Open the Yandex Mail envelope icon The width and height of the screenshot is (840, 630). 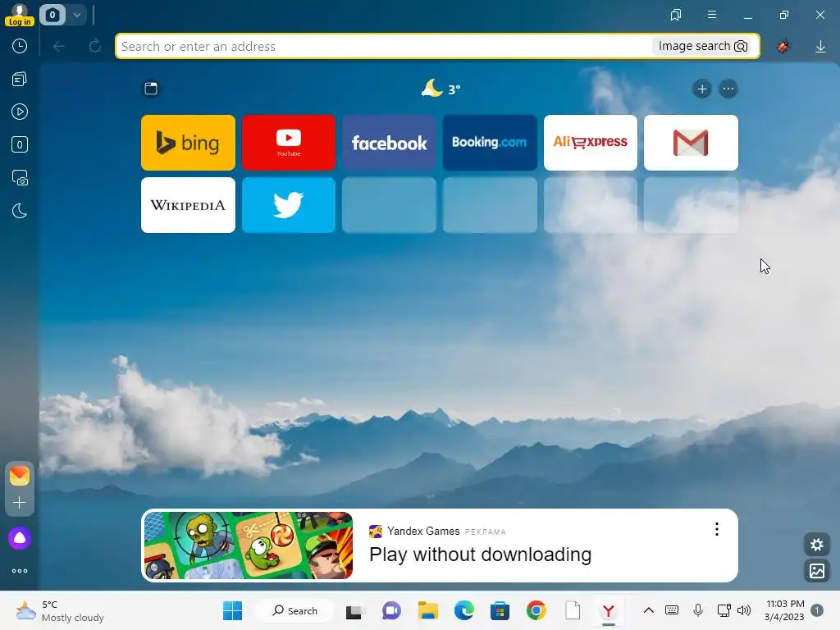click(x=20, y=476)
